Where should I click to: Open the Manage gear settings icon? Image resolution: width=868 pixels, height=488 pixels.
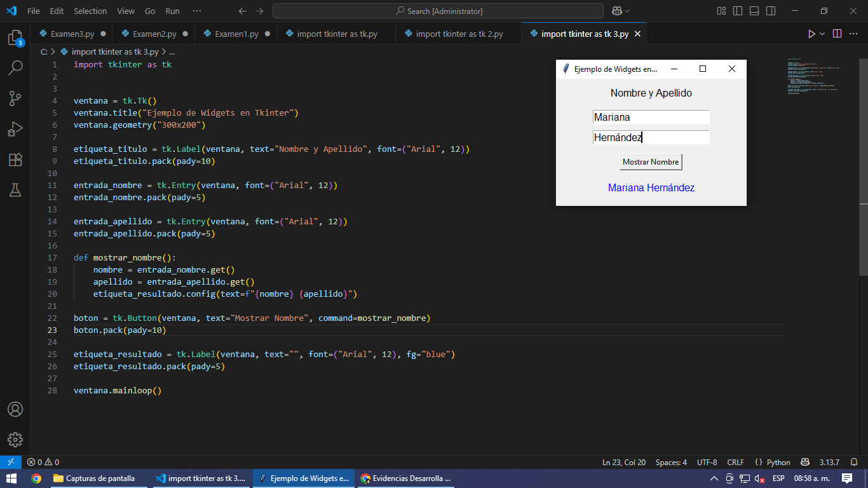(15, 439)
